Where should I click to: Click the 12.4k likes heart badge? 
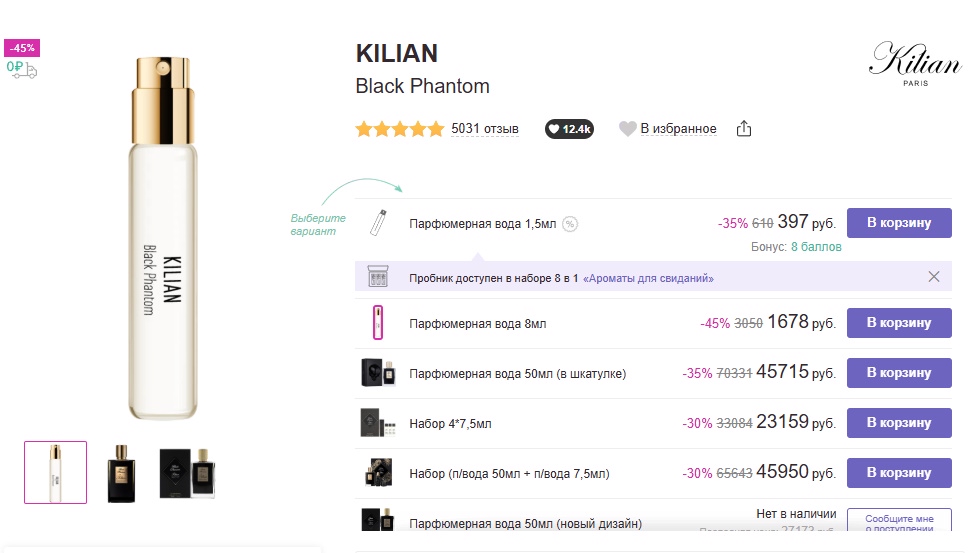[x=569, y=129]
